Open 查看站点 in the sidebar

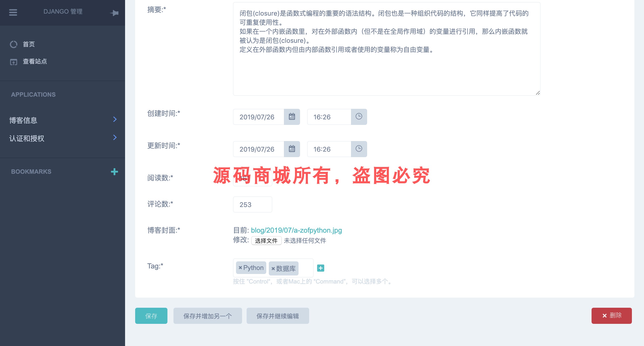[35, 61]
